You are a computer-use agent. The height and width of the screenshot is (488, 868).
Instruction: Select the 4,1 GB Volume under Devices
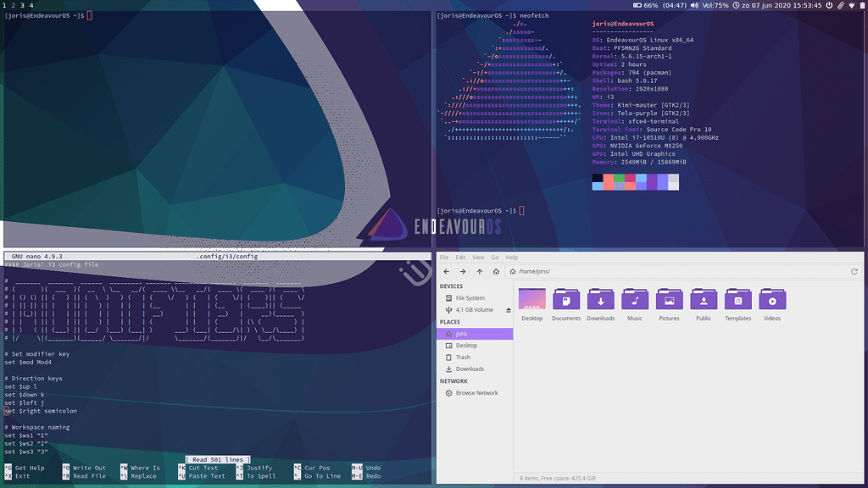[x=473, y=309]
